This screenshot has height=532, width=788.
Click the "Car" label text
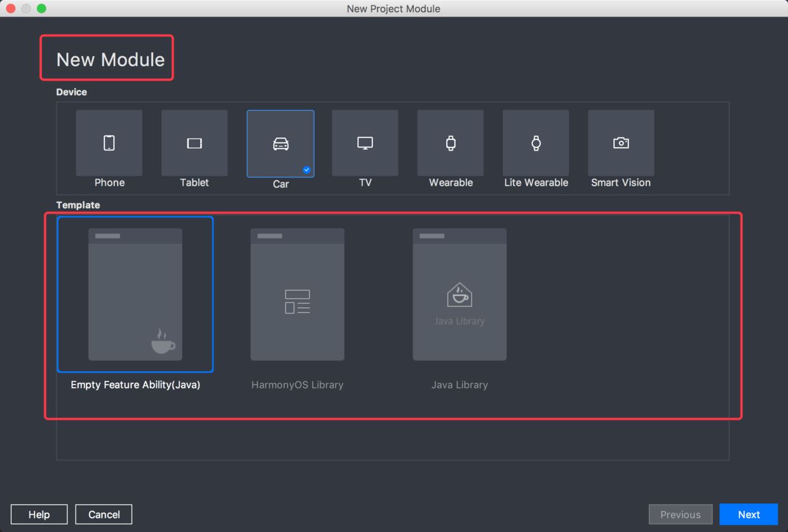click(280, 184)
